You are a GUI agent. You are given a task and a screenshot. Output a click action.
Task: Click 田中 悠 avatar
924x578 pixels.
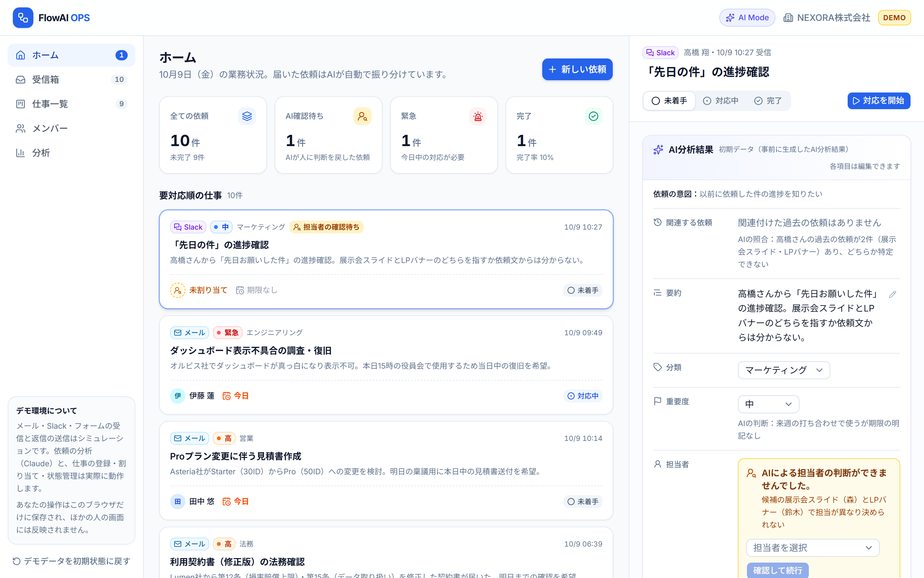[x=177, y=501]
